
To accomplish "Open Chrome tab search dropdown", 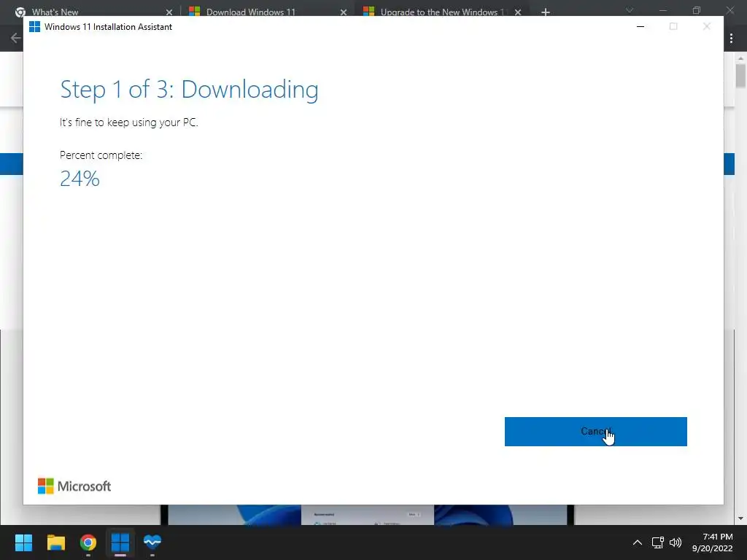I will [x=630, y=10].
